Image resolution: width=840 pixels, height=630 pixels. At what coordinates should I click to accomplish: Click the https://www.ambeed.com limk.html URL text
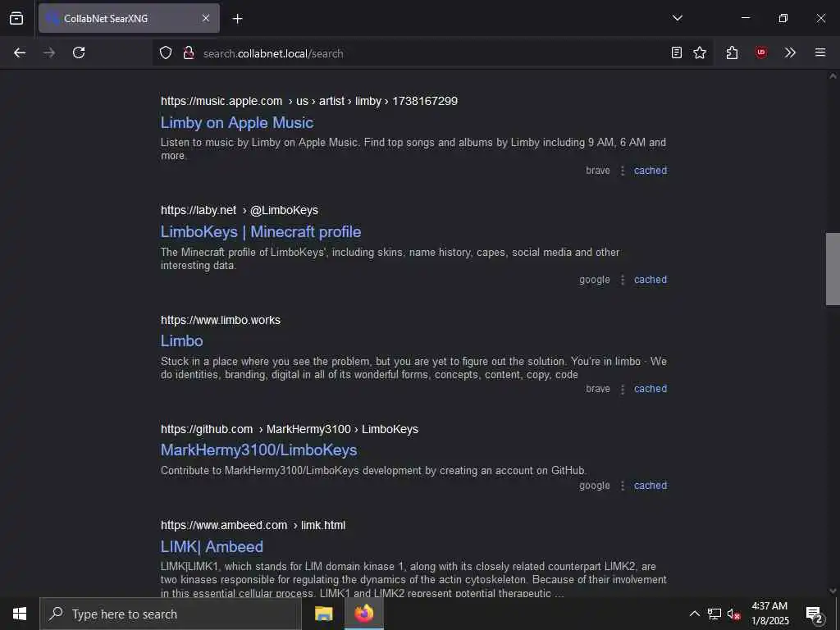tap(253, 526)
